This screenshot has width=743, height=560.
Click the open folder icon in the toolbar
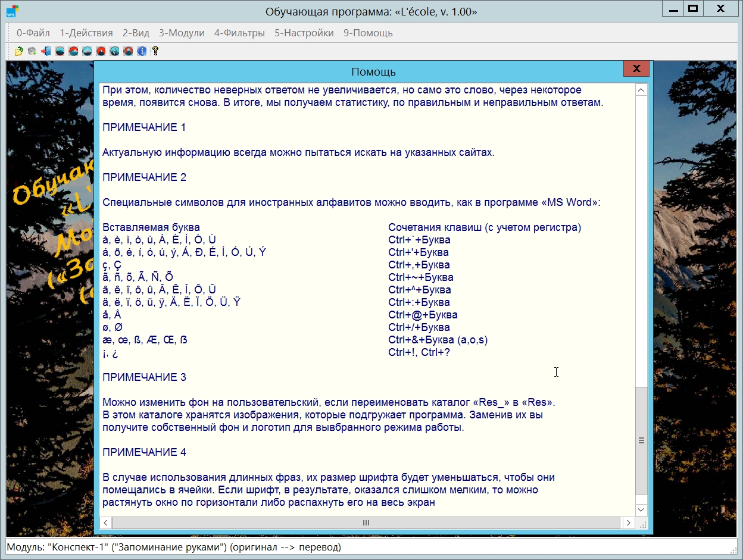[x=19, y=51]
